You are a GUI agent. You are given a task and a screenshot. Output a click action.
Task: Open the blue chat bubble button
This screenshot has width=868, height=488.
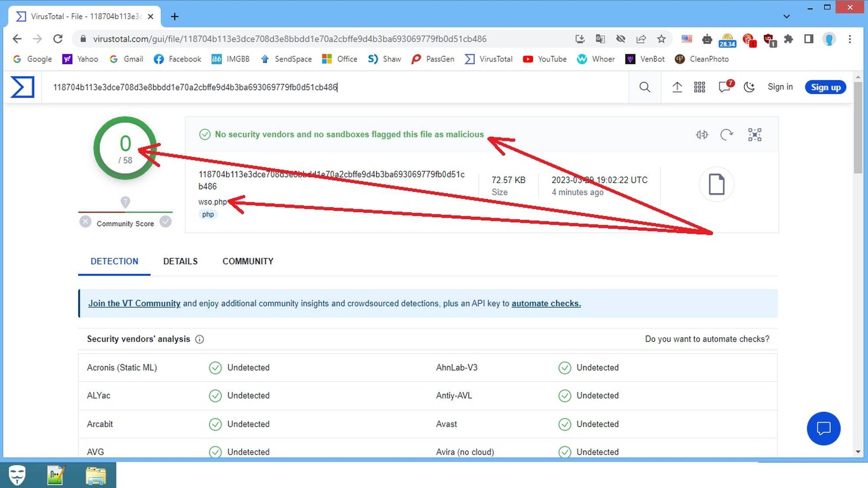[823, 429]
